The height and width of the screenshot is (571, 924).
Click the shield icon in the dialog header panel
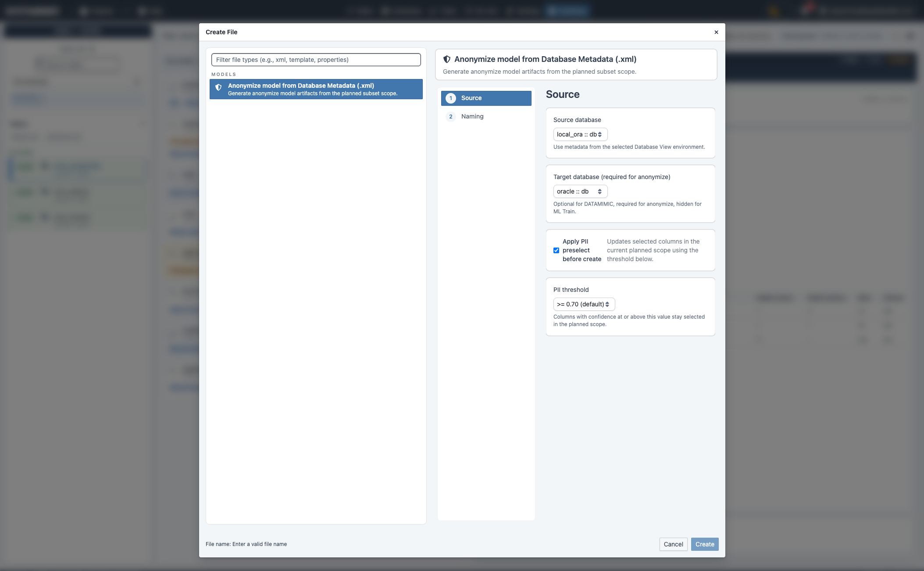(447, 58)
